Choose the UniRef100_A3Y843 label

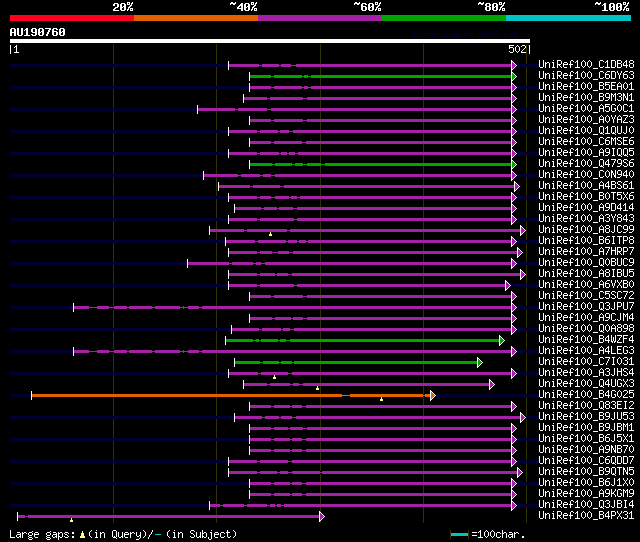point(586,219)
